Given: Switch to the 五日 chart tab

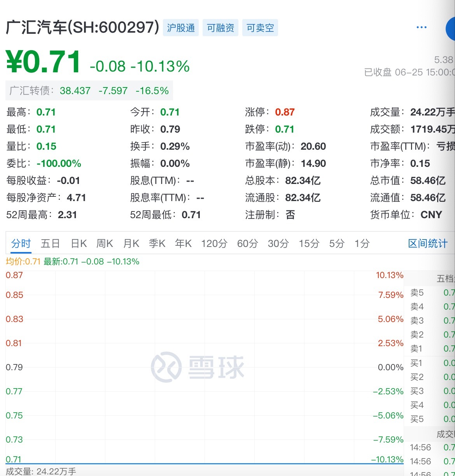Looking at the screenshot, I should [51, 244].
